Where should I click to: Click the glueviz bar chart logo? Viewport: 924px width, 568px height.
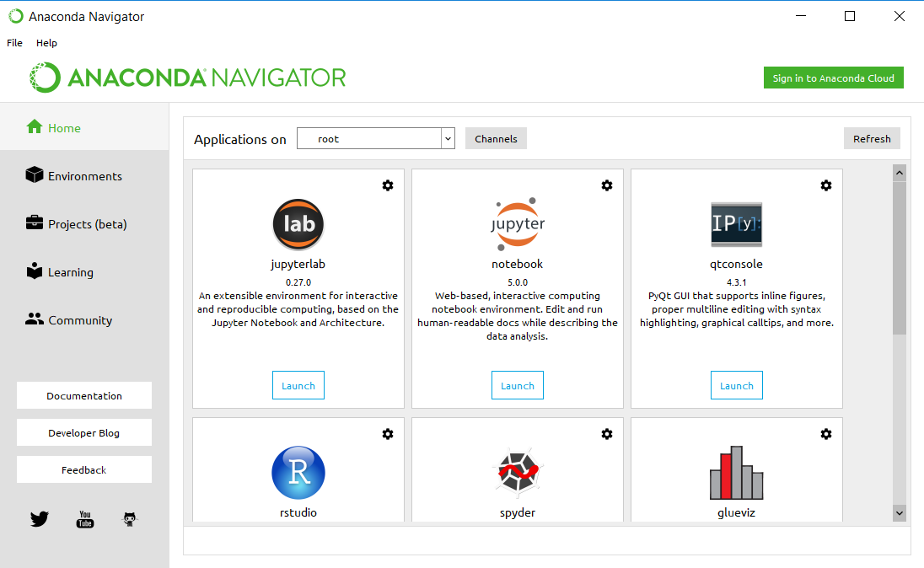coord(737,473)
